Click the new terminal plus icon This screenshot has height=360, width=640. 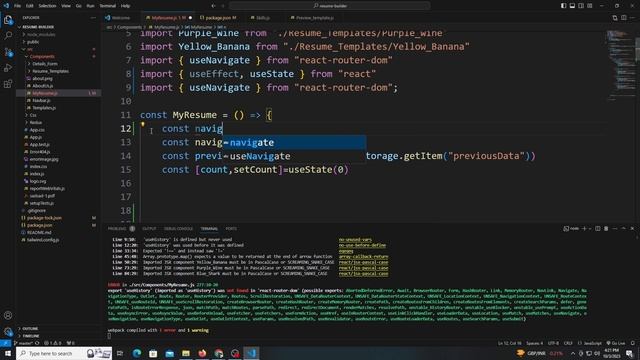pyautogui.click(x=584, y=229)
